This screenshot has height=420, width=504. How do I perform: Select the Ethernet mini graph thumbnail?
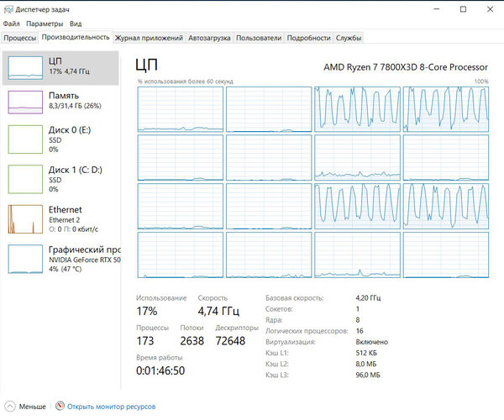pos(25,219)
